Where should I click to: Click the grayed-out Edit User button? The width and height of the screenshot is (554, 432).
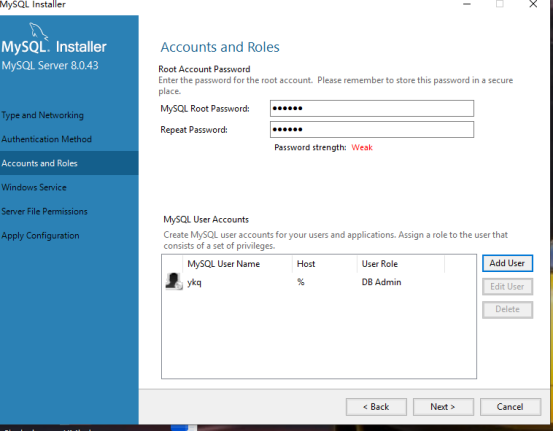[x=507, y=286]
